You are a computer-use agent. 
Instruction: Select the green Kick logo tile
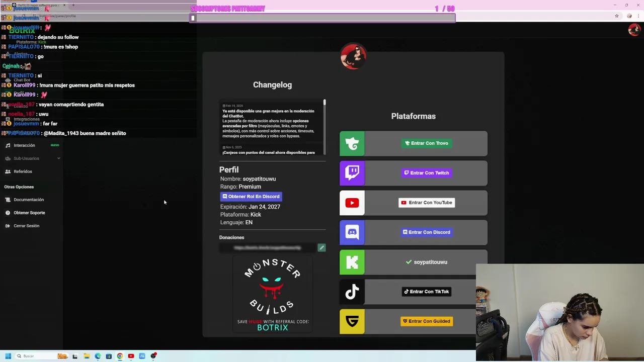tap(352, 262)
